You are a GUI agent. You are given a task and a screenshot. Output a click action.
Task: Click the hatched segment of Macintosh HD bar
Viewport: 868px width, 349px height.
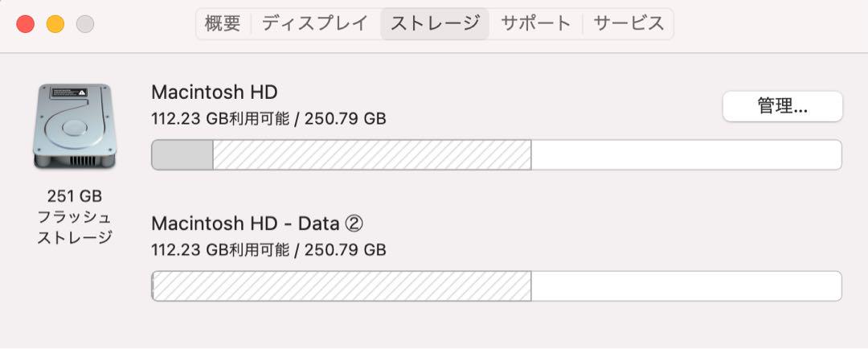372,155
